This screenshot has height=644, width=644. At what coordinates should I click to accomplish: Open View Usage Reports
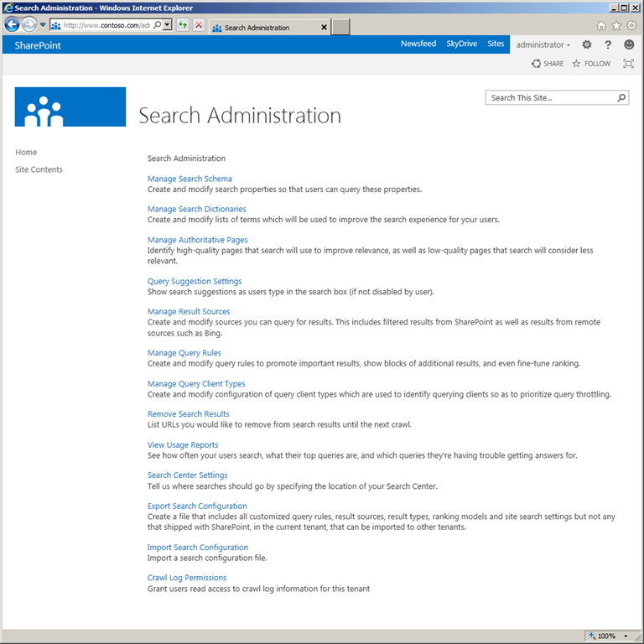(183, 444)
